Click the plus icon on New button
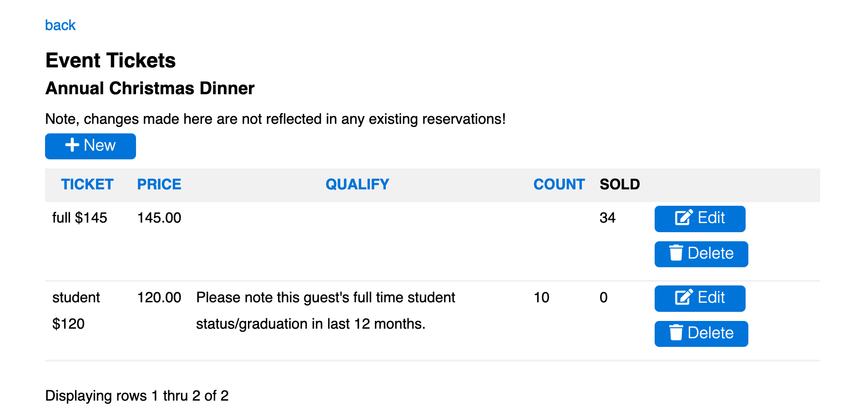868x417 pixels. [x=72, y=145]
